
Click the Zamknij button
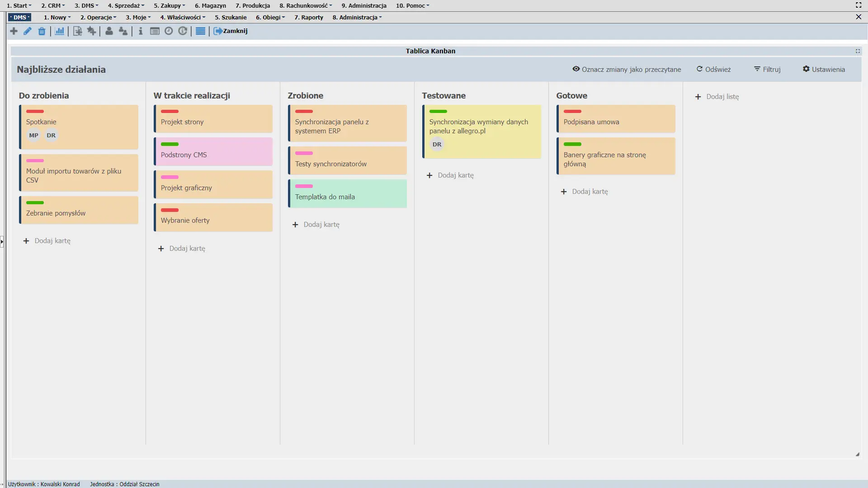click(231, 31)
